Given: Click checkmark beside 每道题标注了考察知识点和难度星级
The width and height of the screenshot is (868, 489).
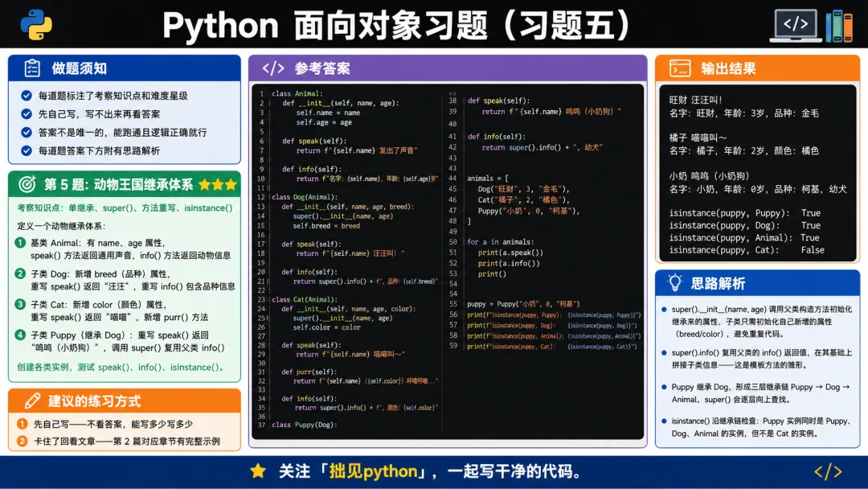Looking at the screenshot, I should point(26,95).
